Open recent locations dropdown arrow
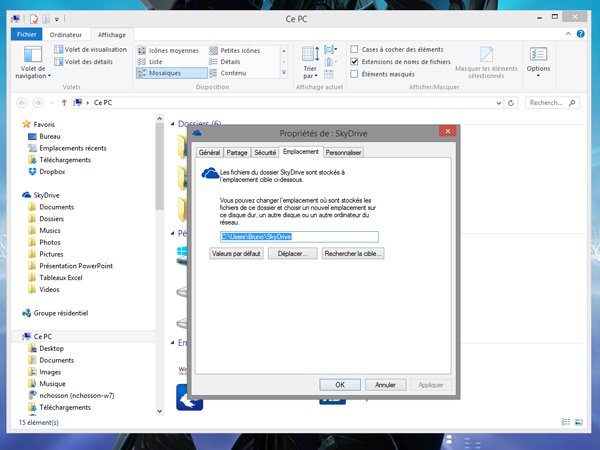This screenshot has width=600, height=450. point(51,103)
